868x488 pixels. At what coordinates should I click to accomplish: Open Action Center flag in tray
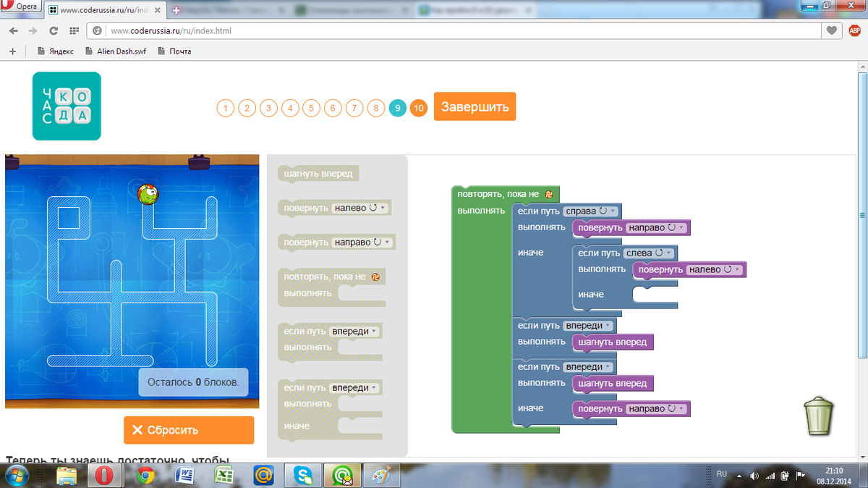point(799,476)
